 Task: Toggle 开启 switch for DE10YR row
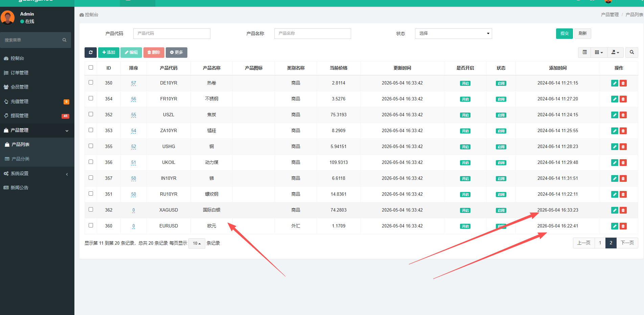pos(465,83)
